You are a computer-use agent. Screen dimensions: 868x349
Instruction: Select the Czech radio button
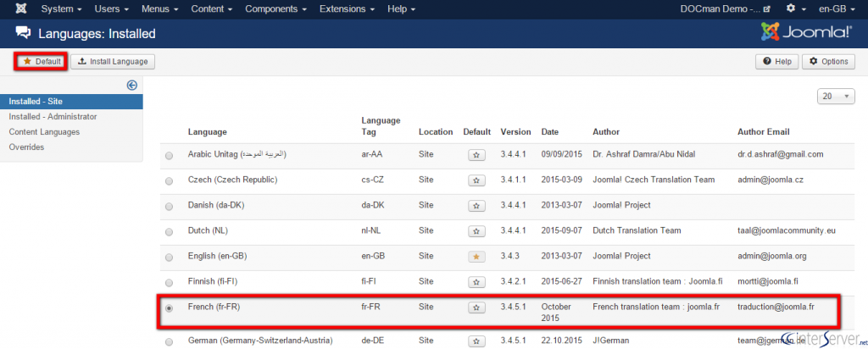(x=169, y=181)
